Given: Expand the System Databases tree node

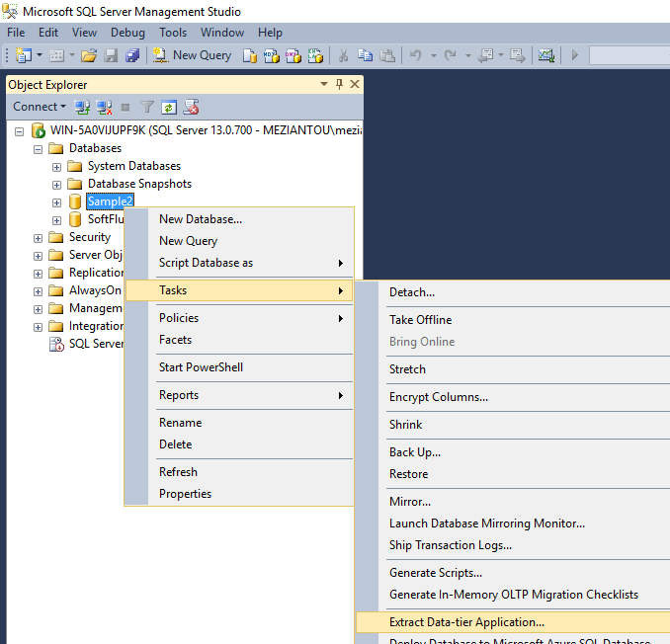Looking at the screenshot, I should click(x=56, y=166).
